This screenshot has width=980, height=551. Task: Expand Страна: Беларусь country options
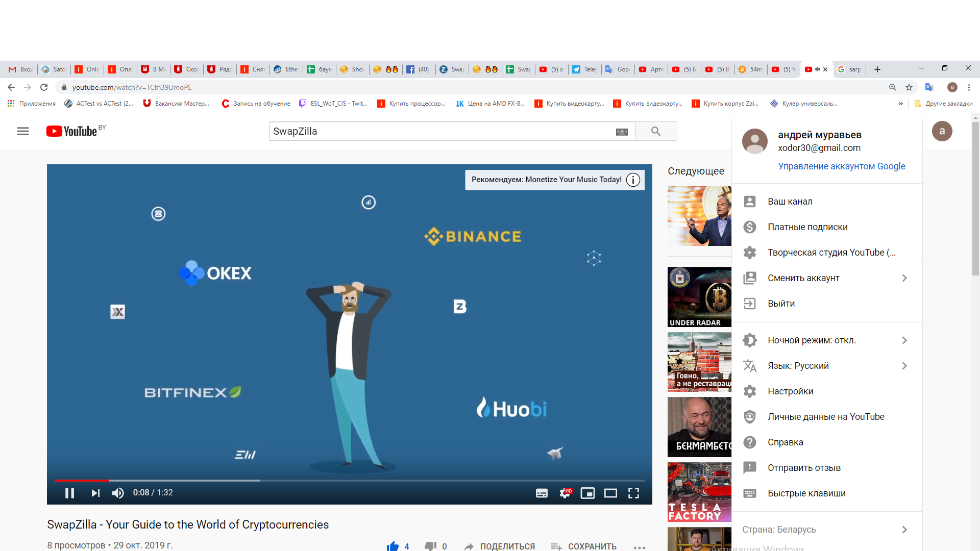click(827, 530)
